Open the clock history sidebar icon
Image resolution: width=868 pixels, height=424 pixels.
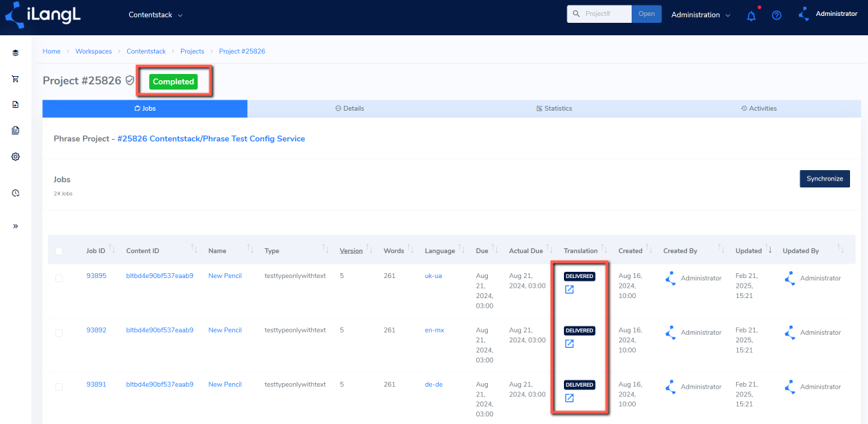tap(15, 193)
